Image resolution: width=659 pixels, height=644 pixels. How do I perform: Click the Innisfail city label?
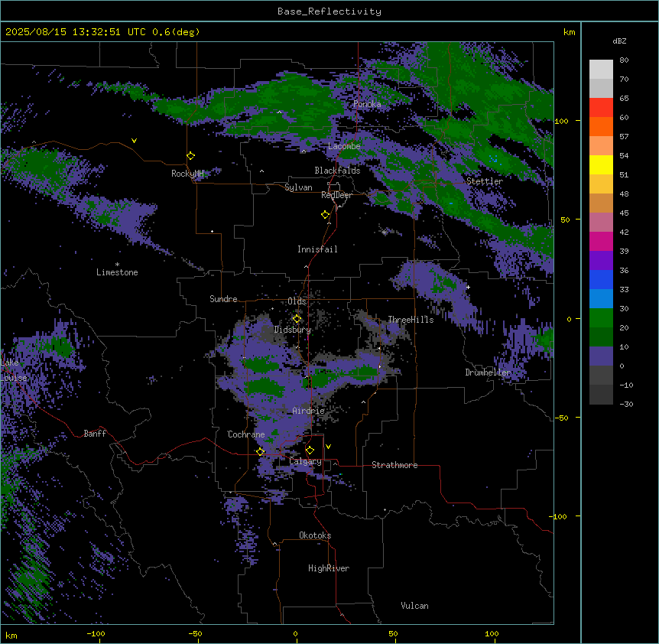point(317,249)
